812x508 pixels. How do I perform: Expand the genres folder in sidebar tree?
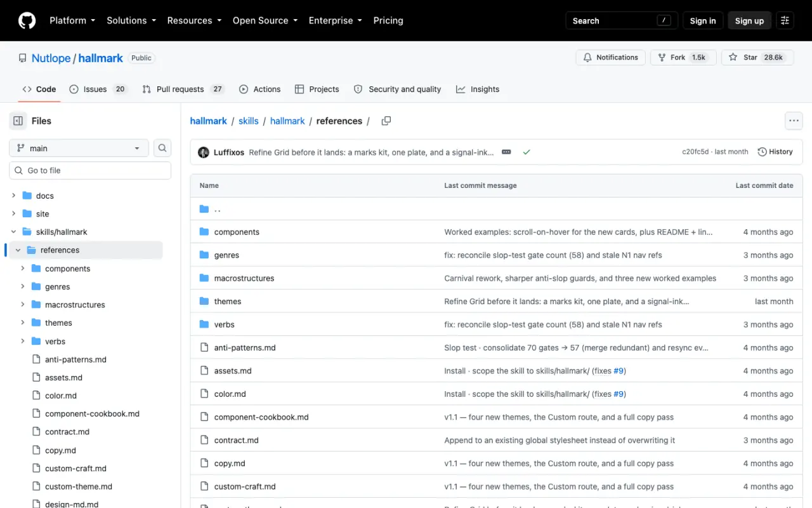[x=23, y=286]
